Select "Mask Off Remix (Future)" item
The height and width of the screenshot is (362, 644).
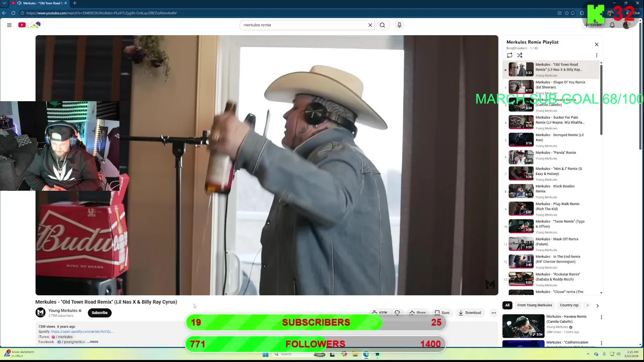coord(551,244)
